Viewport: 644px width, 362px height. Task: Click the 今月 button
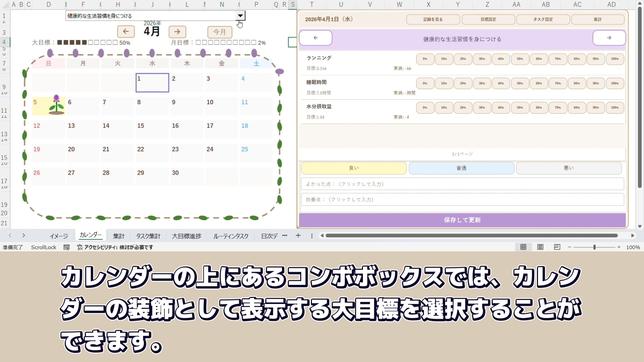coord(220,32)
